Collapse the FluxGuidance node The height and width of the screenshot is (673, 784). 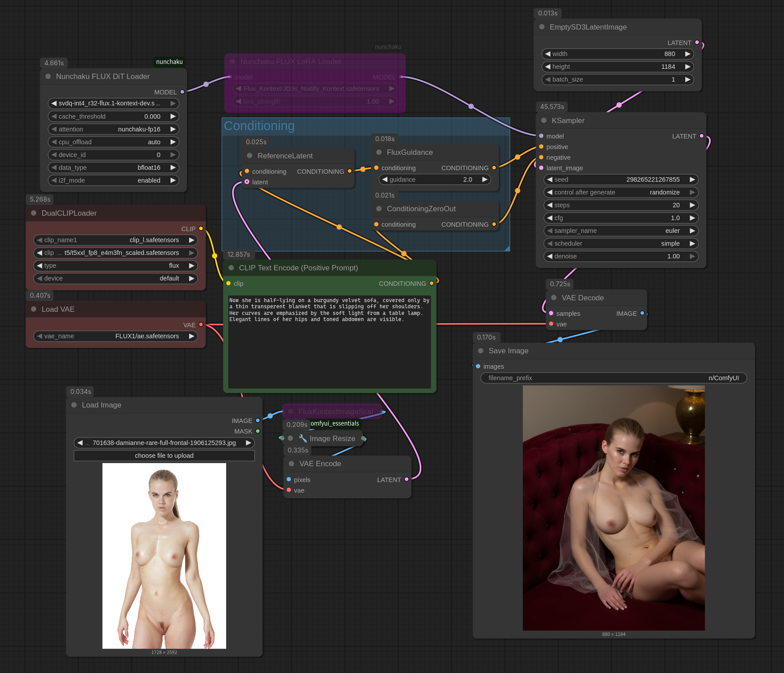(379, 152)
